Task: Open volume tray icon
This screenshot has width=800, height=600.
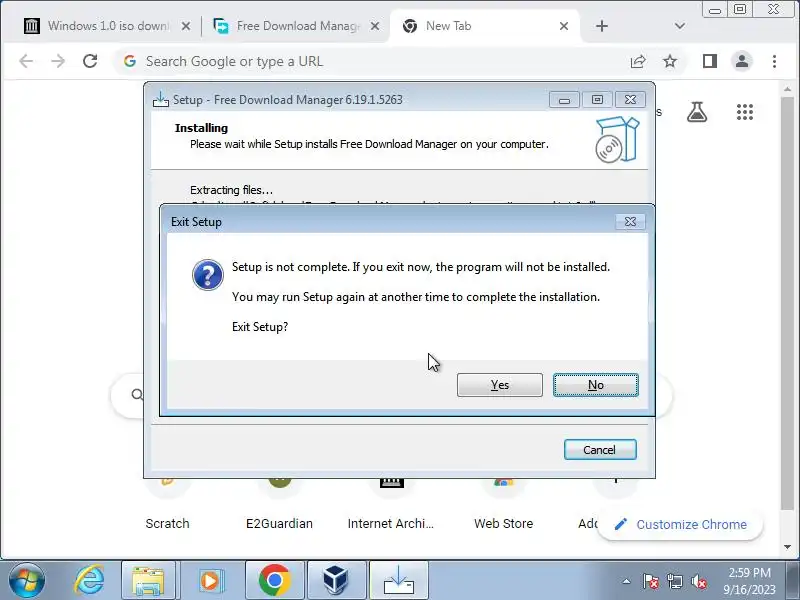Action: coord(698,581)
